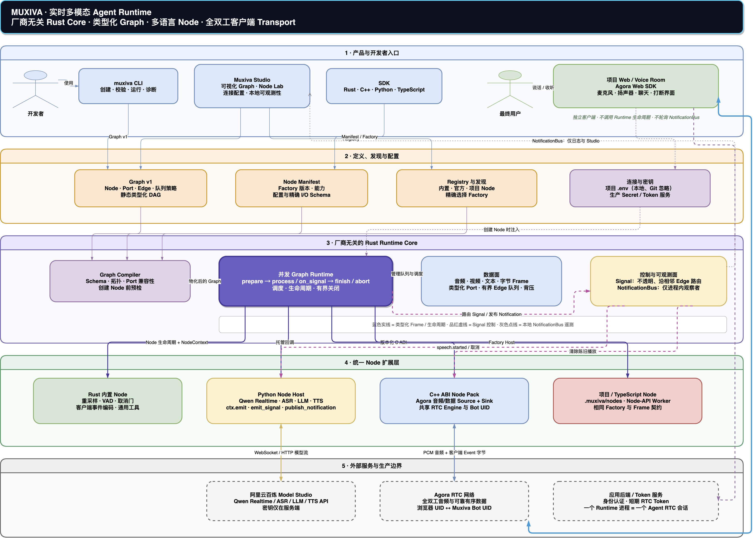Select the SDK Rust C++ Python TypeScript box
This screenshot has height=538, width=756.
(384, 86)
